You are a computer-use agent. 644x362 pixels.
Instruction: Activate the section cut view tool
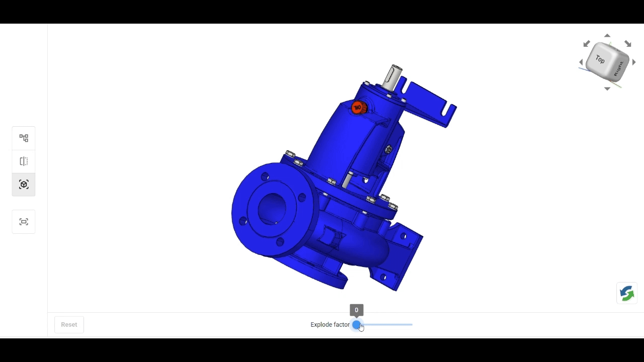24,161
